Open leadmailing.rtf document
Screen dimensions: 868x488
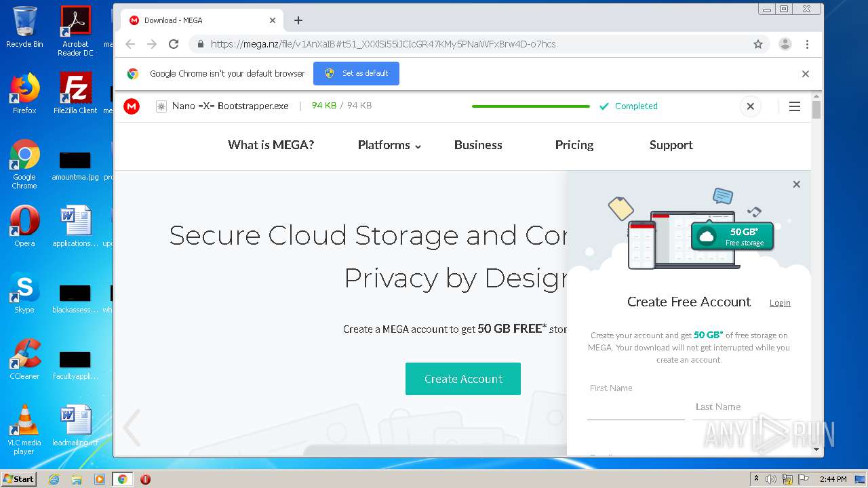coord(75,426)
